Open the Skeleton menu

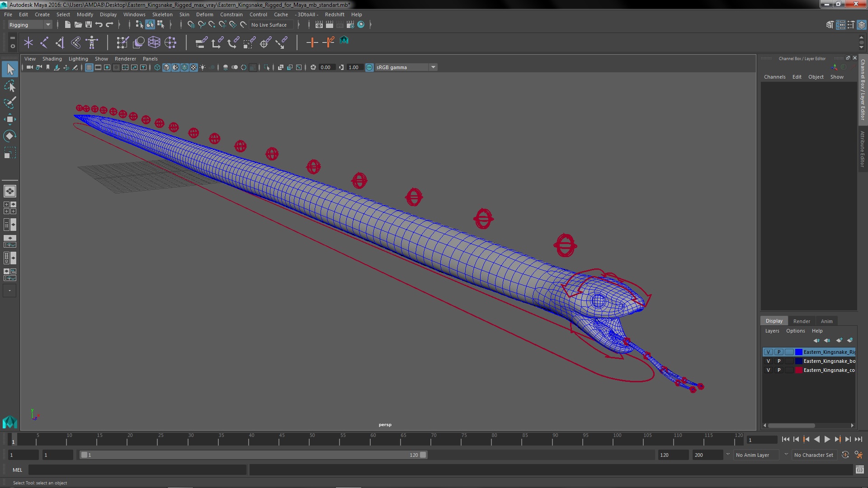(162, 14)
